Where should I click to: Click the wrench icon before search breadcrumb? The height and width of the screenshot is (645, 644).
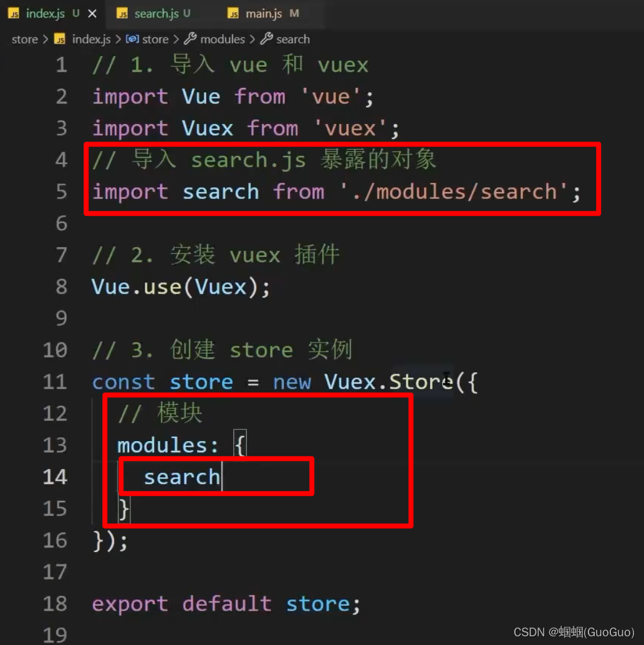pyautogui.click(x=266, y=39)
